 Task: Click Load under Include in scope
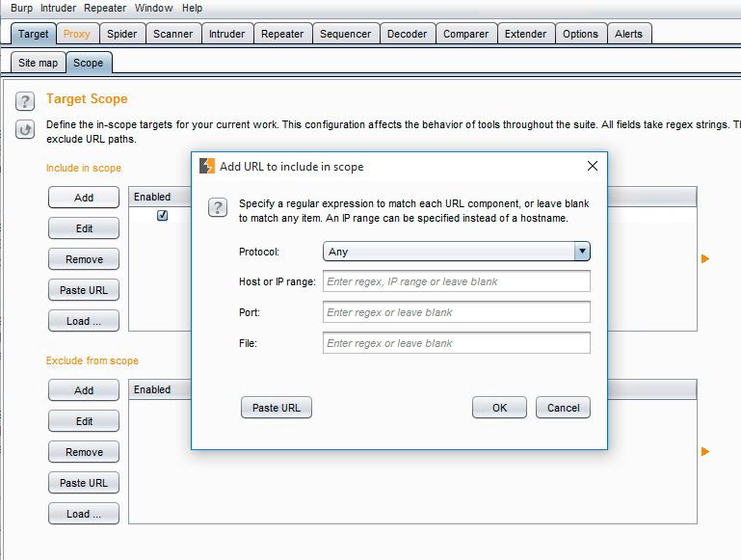coord(84,321)
